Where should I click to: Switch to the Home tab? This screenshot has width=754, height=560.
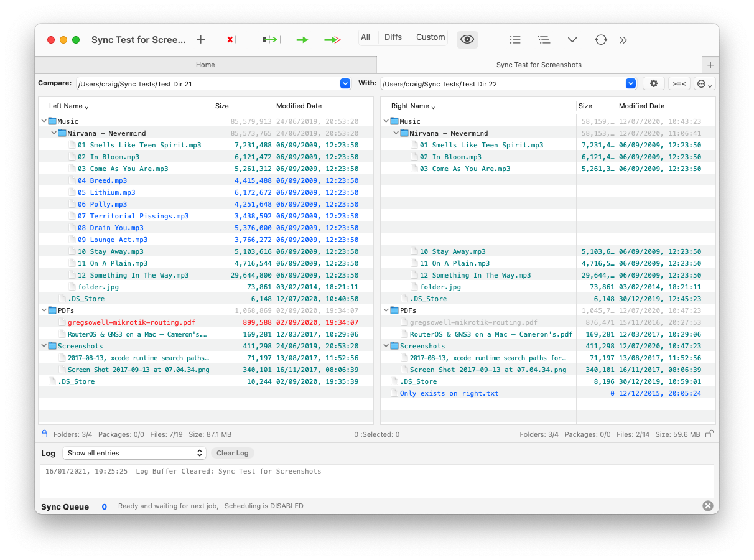tap(205, 65)
